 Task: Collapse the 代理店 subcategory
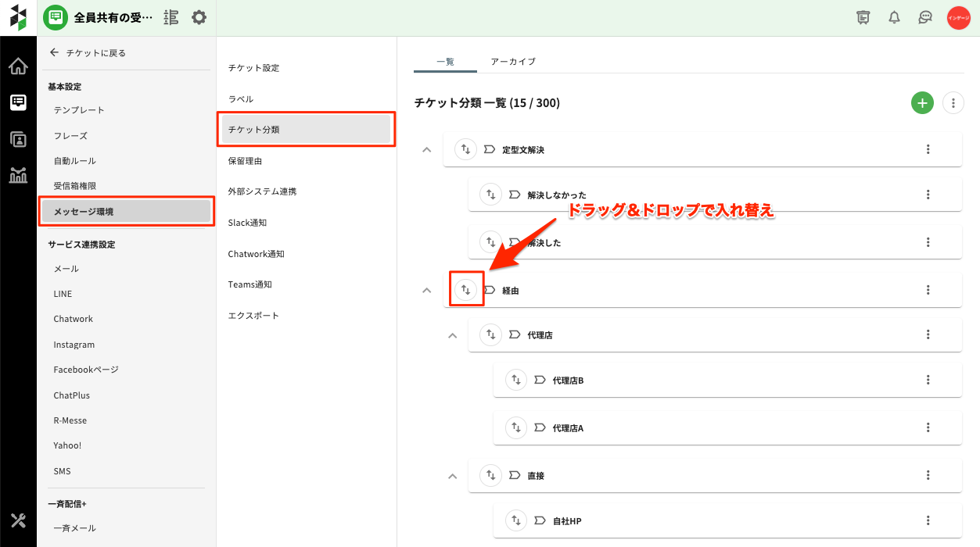[x=452, y=335]
